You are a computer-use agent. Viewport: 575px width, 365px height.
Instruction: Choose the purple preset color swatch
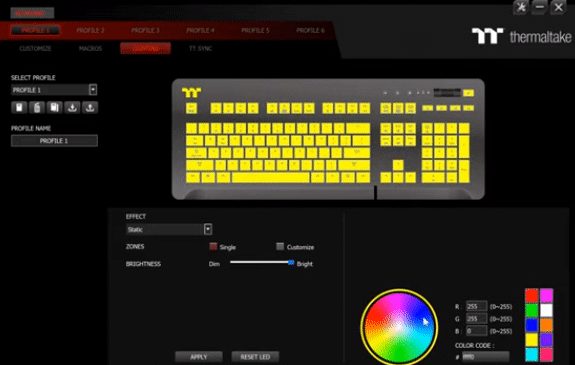point(546,340)
